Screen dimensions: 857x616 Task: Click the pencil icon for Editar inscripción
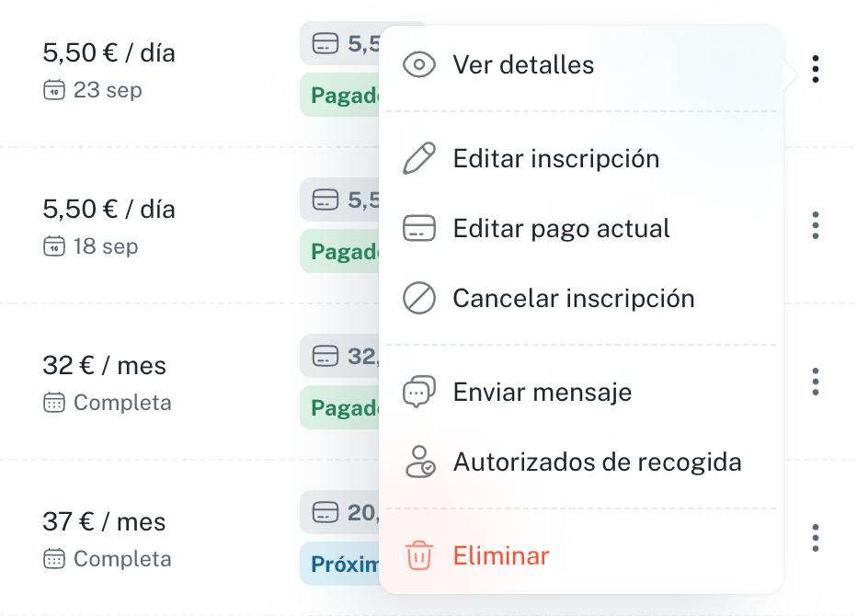(x=419, y=158)
